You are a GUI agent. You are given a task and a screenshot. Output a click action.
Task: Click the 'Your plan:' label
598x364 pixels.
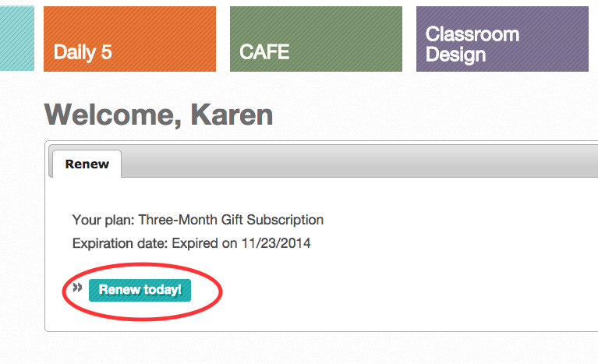coord(103,220)
